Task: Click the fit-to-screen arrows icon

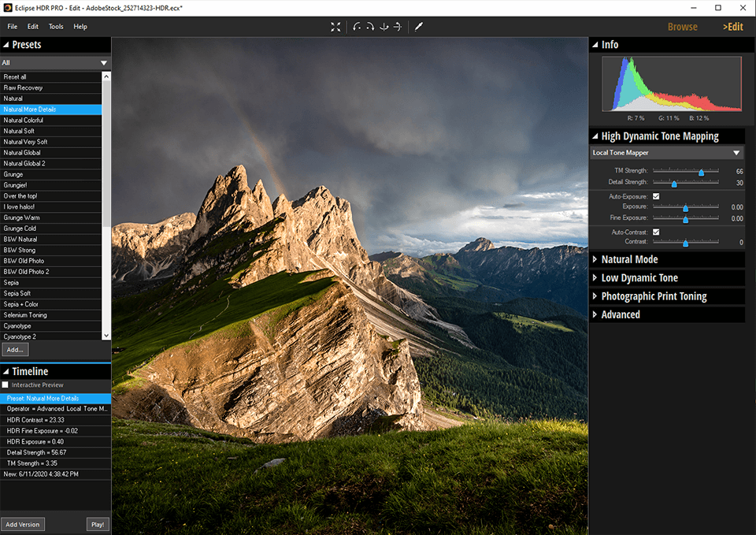Action: 335,27
